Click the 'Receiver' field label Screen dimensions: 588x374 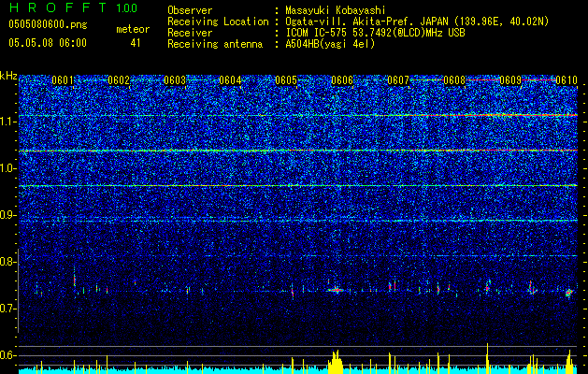(x=190, y=33)
